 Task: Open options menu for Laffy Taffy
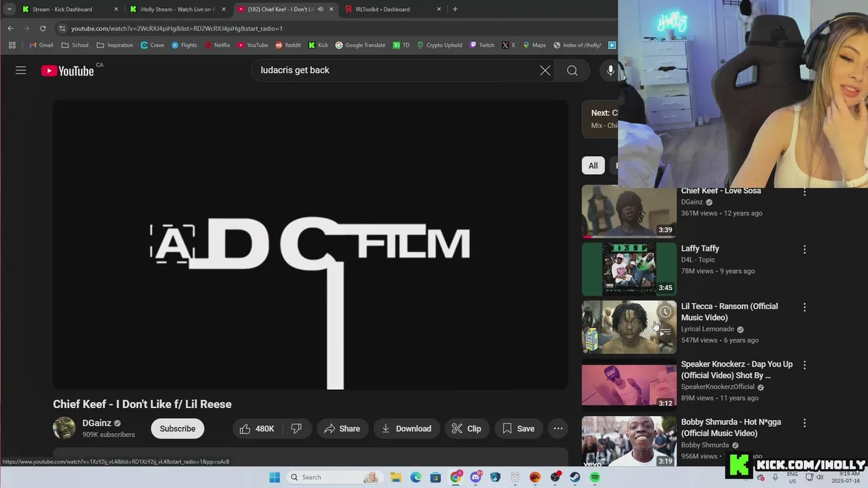click(x=805, y=249)
